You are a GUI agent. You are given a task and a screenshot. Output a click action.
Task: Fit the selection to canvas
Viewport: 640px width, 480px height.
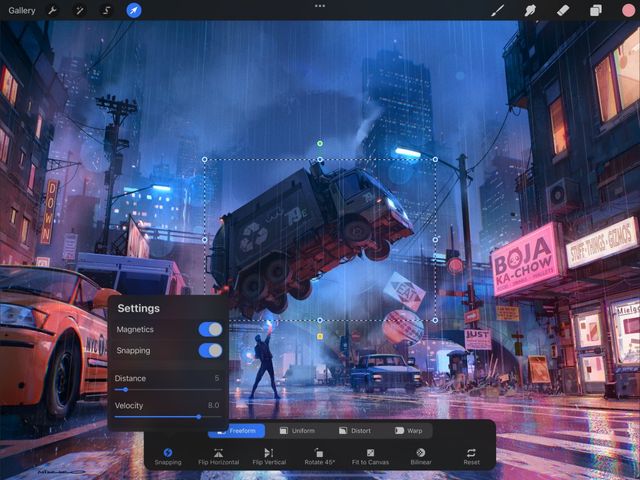click(x=370, y=457)
